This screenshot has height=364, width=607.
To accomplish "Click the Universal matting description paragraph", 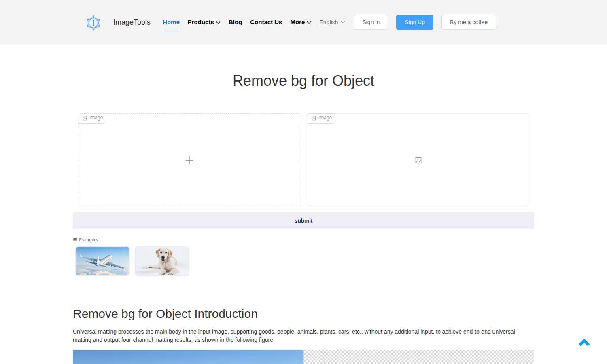I will (294, 336).
